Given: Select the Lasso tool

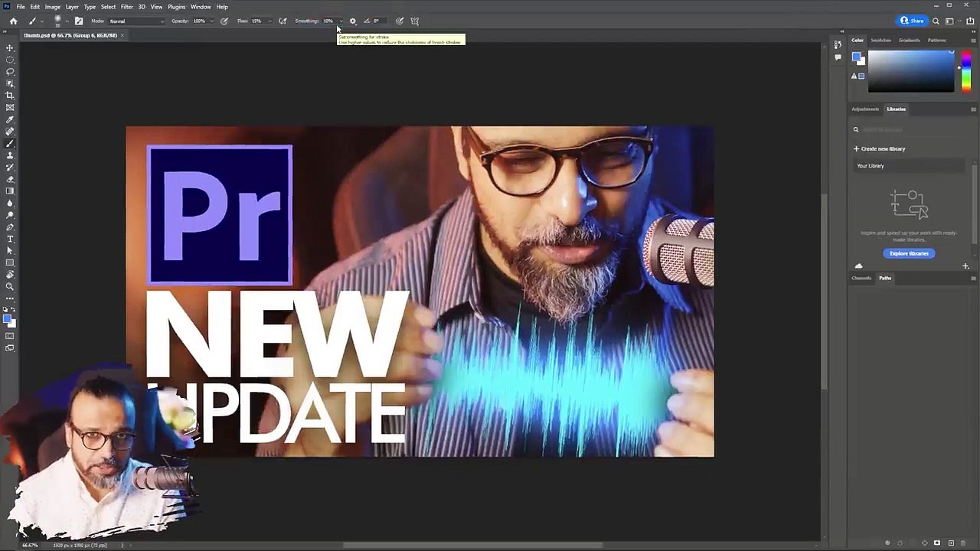Looking at the screenshot, I should click(10, 71).
